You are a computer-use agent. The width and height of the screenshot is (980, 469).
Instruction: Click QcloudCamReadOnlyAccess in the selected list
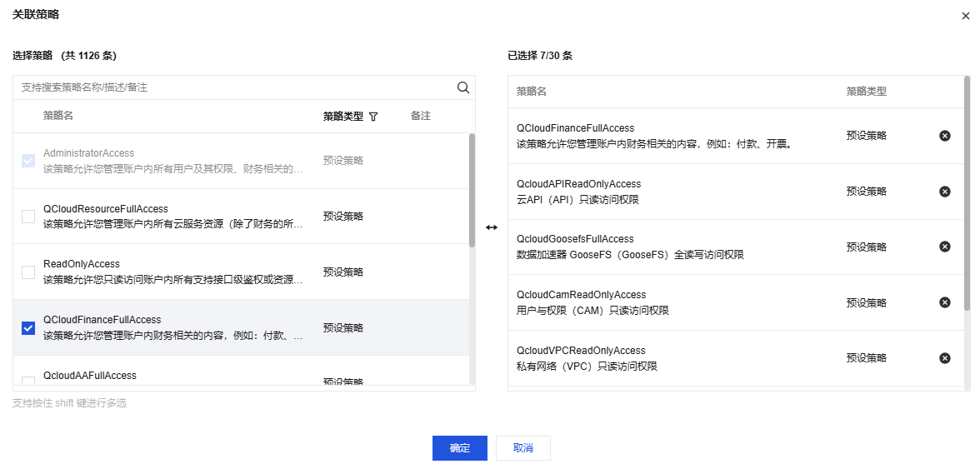[582, 294]
